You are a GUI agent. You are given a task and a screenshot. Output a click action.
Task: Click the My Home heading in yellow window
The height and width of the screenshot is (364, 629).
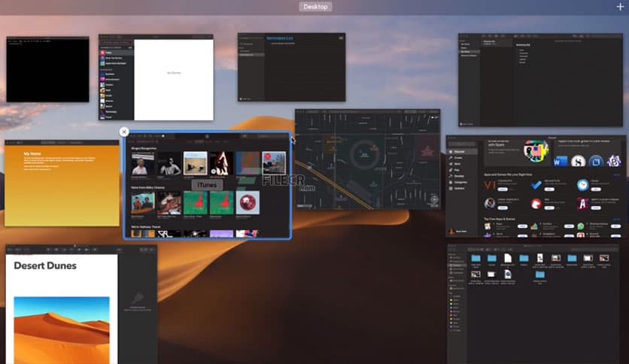32,153
